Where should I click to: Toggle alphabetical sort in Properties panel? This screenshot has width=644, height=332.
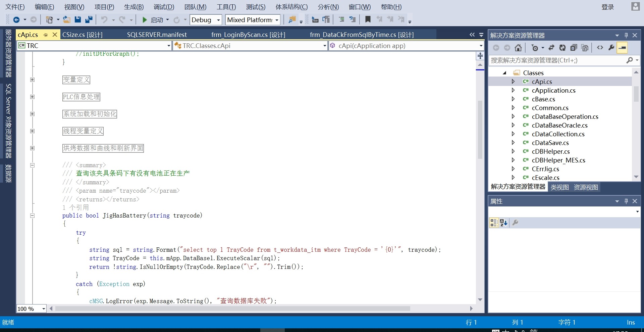(503, 223)
